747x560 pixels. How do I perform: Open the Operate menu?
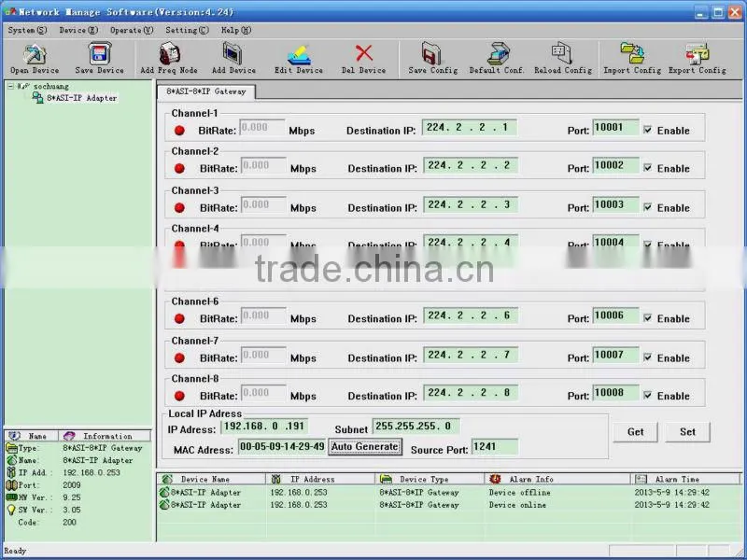132,30
